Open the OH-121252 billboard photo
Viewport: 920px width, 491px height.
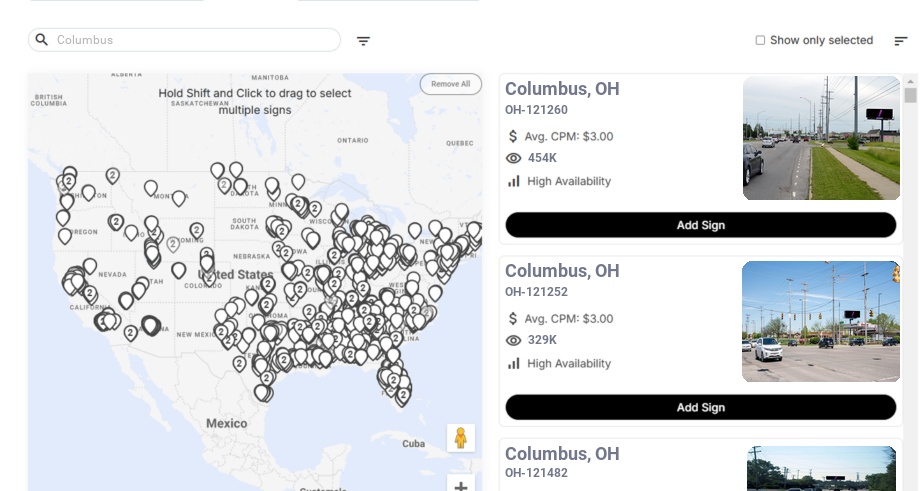coord(821,321)
